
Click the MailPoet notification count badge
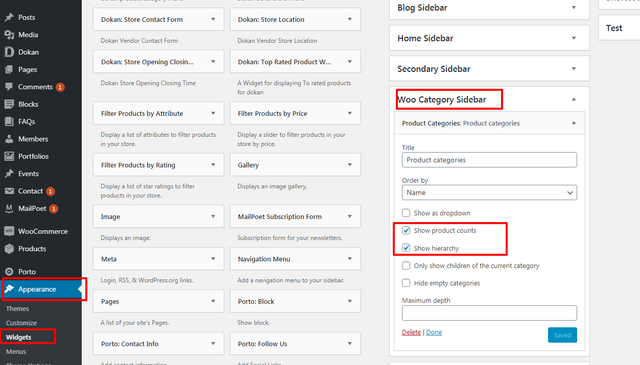(x=53, y=209)
